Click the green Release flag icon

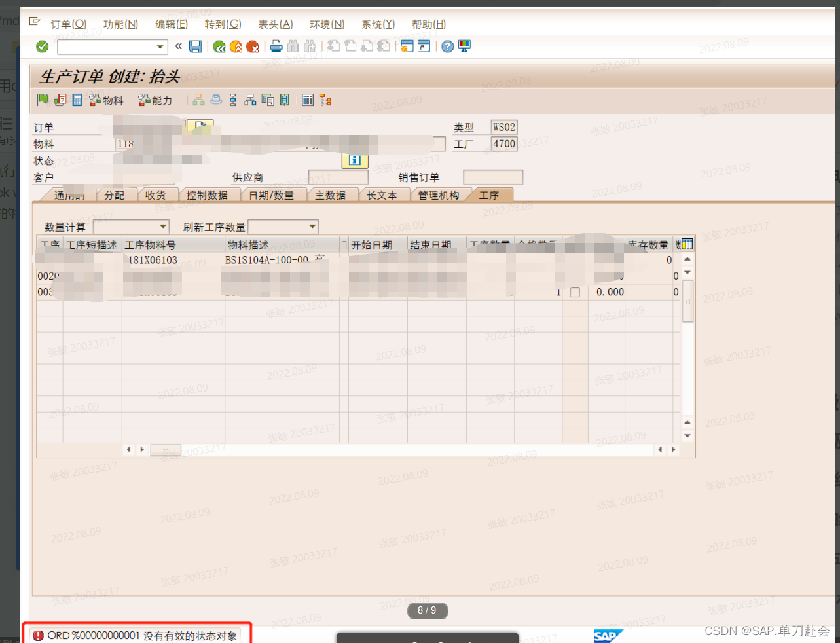coord(43,100)
